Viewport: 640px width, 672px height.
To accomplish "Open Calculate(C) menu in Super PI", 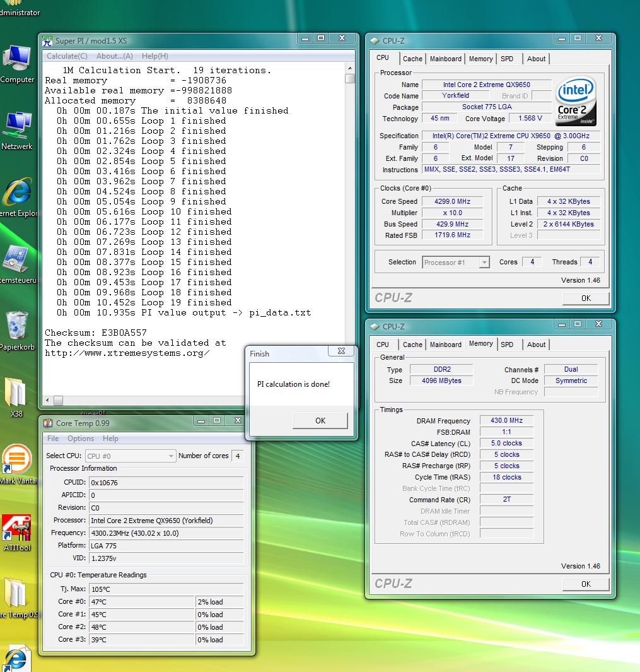I will coord(67,56).
